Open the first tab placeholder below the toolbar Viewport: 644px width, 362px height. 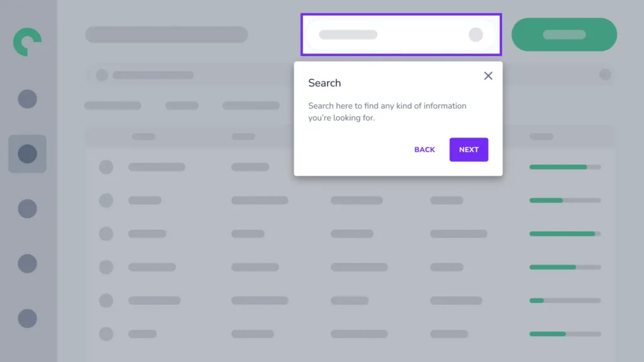[113, 106]
